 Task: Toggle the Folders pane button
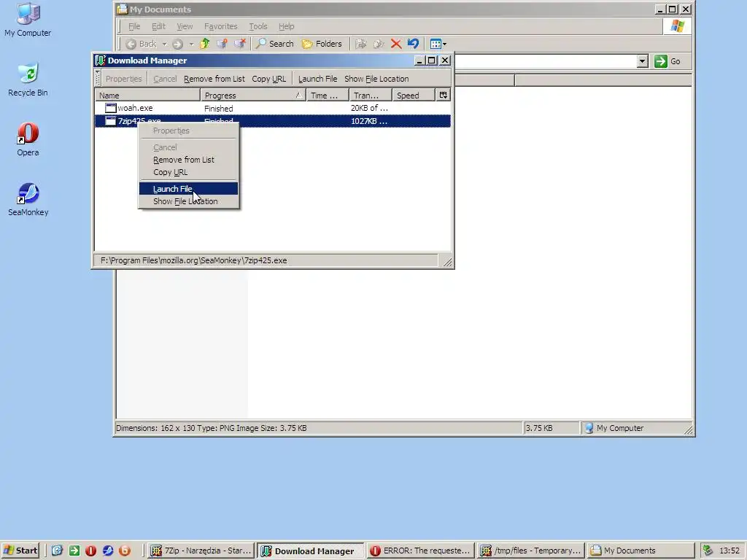click(x=322, y=44)
